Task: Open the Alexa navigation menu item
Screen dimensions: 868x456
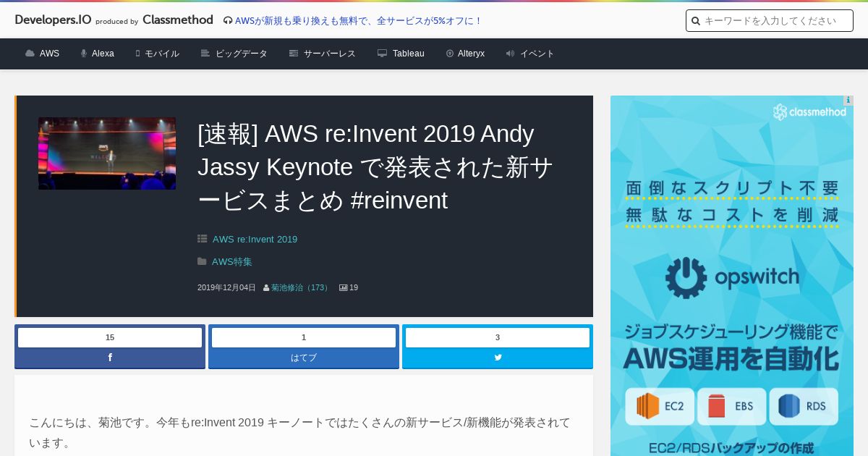Action: 103,54
